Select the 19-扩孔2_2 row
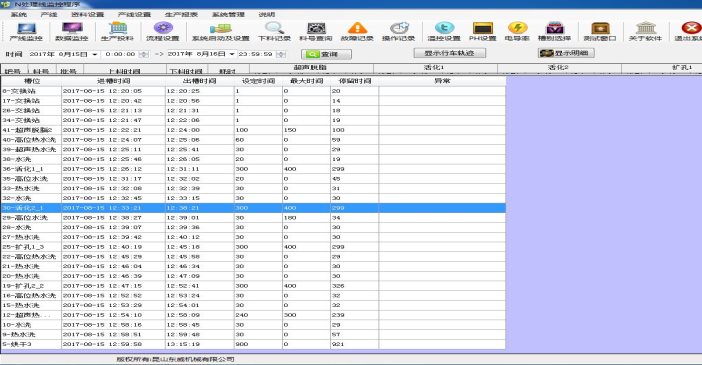The width and height of the screenshot is (702, 365). click(253, 286)
